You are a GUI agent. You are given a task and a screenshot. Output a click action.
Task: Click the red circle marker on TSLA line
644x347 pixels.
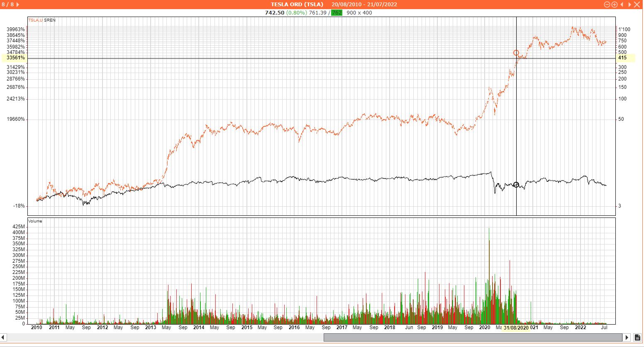pos(516,53)
